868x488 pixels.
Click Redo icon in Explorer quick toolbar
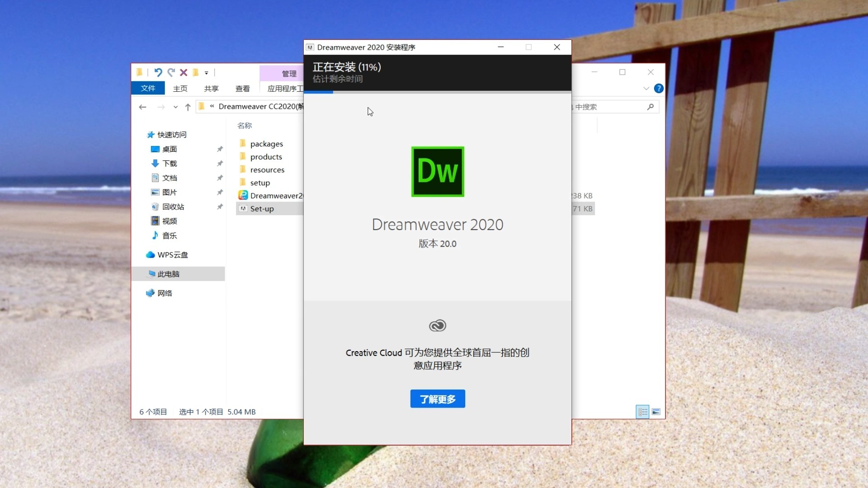pos(171,72)
